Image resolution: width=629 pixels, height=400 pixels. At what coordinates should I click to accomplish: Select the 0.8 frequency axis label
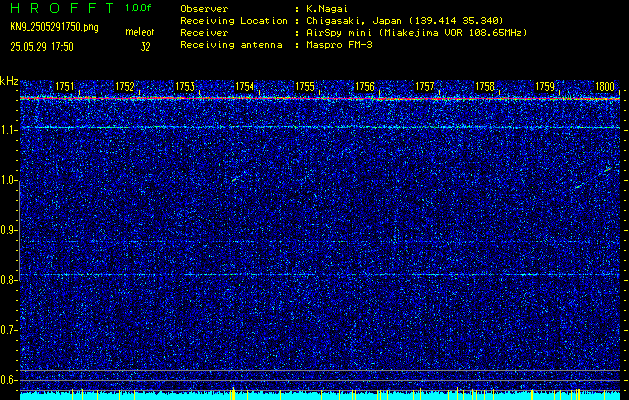point(8,280)
